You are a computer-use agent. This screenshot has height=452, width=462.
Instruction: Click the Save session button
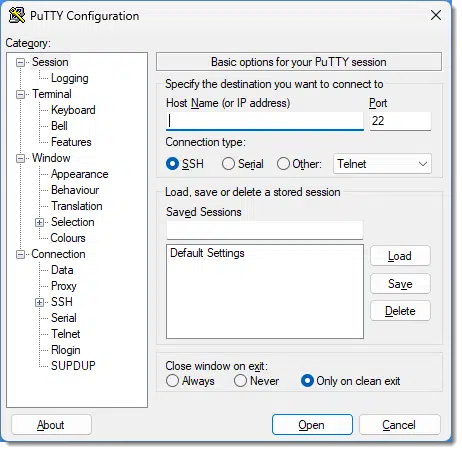pos(400,284)
